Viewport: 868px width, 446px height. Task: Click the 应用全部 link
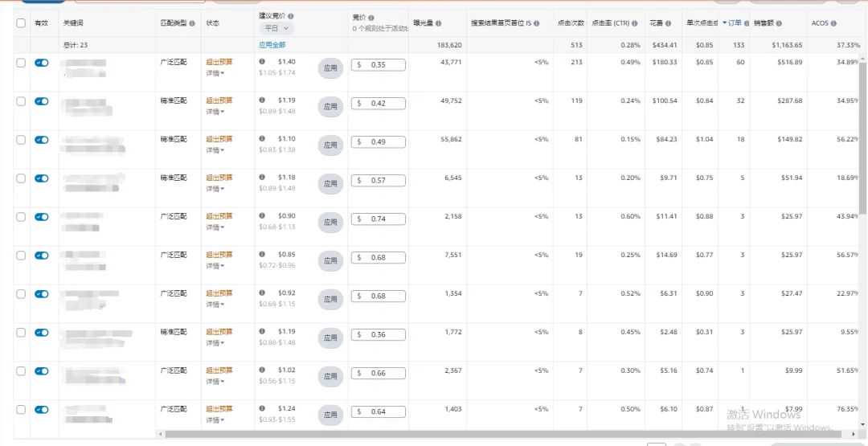[272, 45]
